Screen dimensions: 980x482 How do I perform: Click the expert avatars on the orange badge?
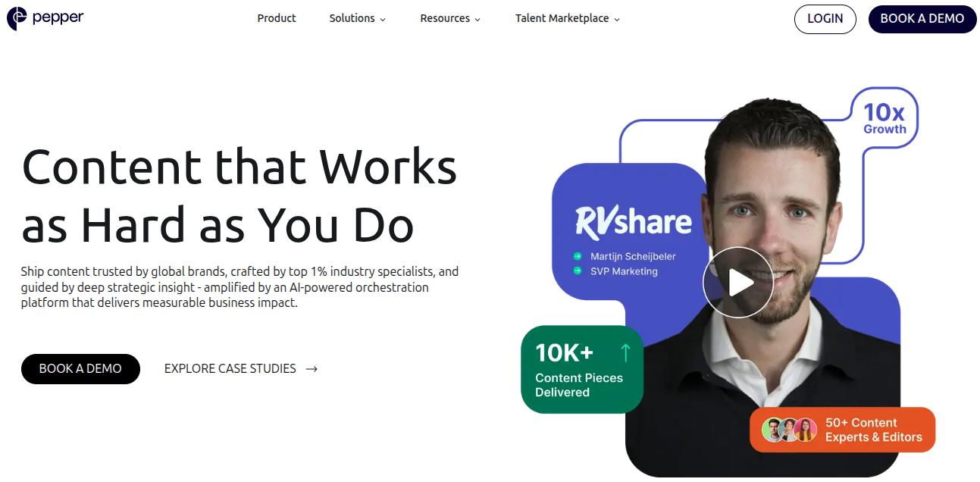[789, 430]
